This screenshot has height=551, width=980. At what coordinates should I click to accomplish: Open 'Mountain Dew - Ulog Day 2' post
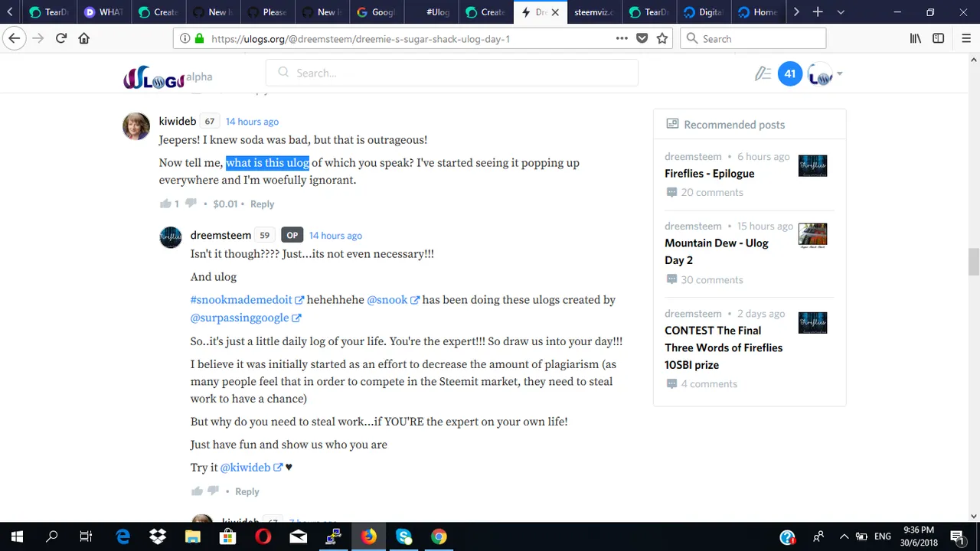click(717, 252)
